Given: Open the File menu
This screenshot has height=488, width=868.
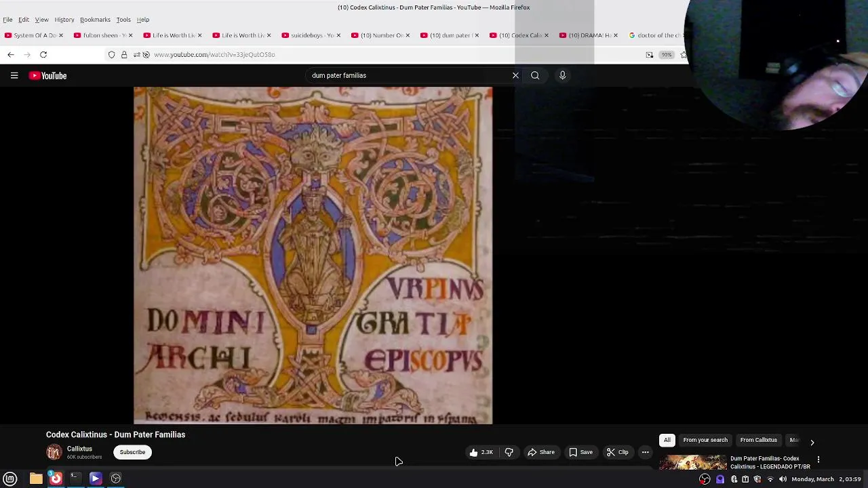Looking at the screenshot, I should tap(7, 20).
